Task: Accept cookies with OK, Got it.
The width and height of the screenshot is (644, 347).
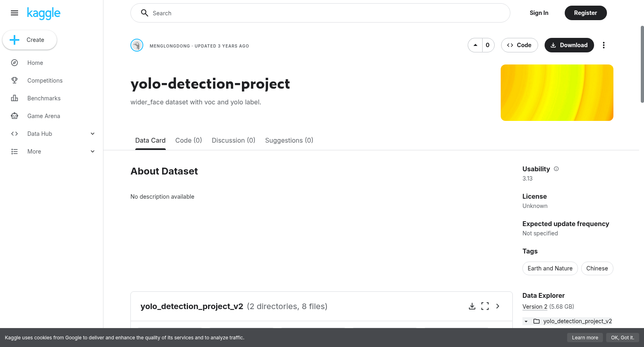Action: coord(623,338)
